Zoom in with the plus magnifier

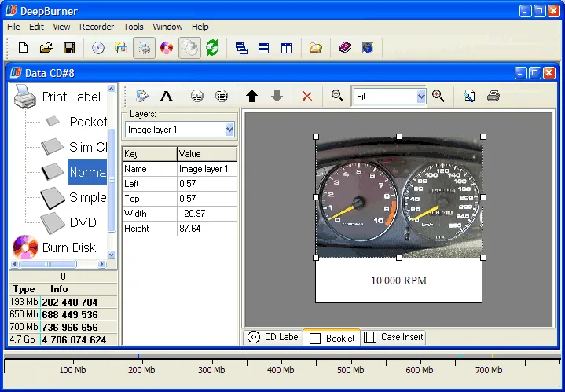coord(438,96)
